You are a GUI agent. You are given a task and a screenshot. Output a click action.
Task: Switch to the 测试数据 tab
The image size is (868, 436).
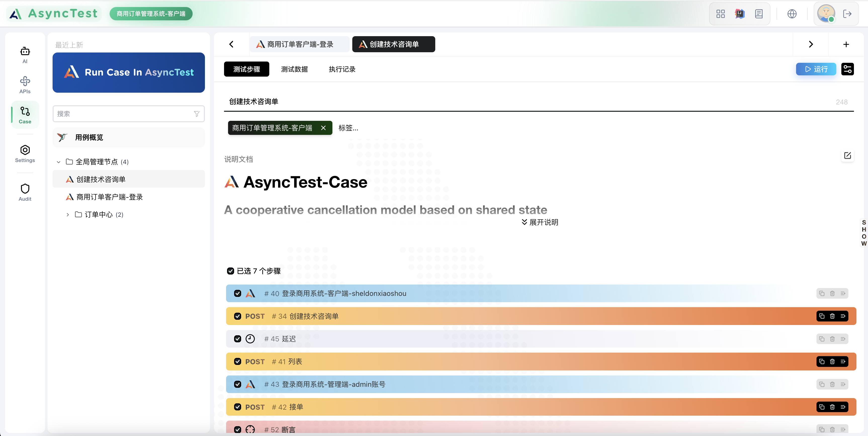pyautogui.click(x=294, y=69)
